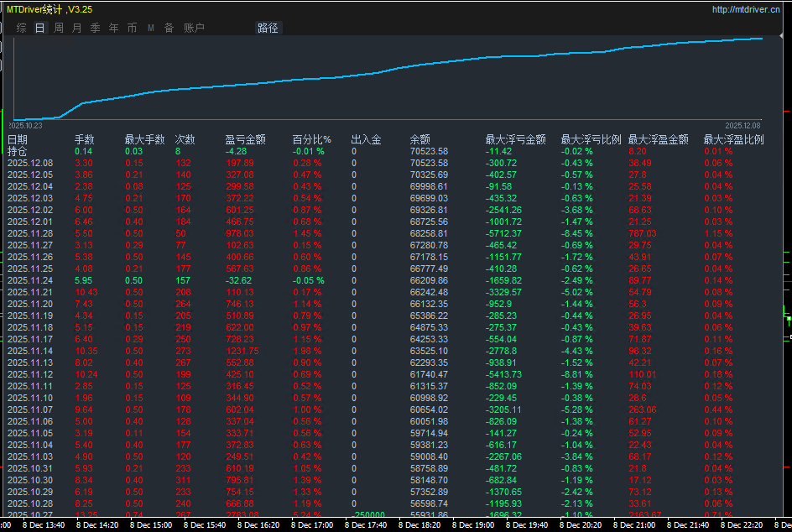Click max floating profit 263.06
Image resolution: width=792 pixels, height=532 pixels.
point(643,409)
